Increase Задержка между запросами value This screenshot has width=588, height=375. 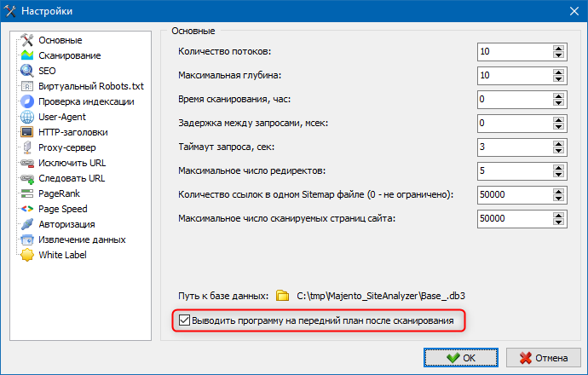click(x=558, y=120)
